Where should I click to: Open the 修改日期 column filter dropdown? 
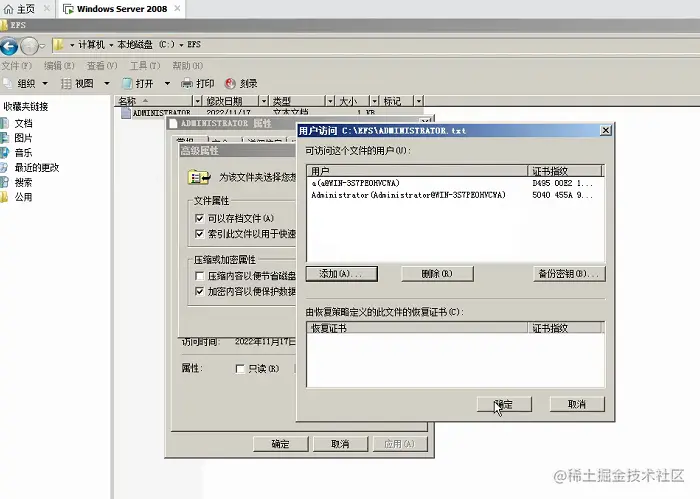coord(263,101)
